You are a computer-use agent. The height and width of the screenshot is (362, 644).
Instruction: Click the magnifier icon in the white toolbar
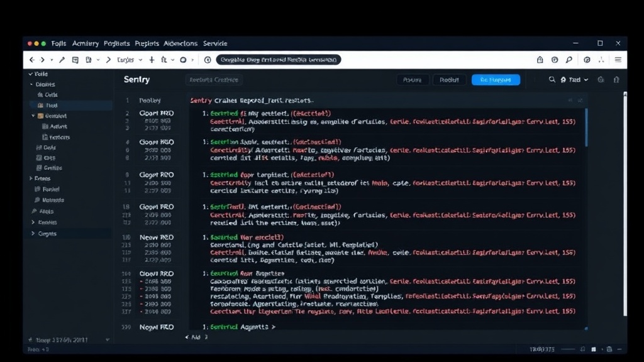(569, 60)
